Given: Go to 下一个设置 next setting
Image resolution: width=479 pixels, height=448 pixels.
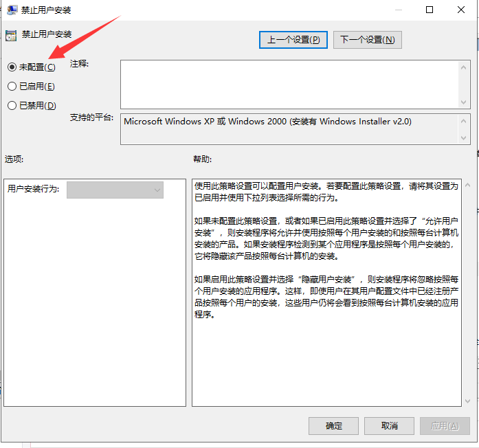Looking at the screenshot, I should [x=367, y=39].
